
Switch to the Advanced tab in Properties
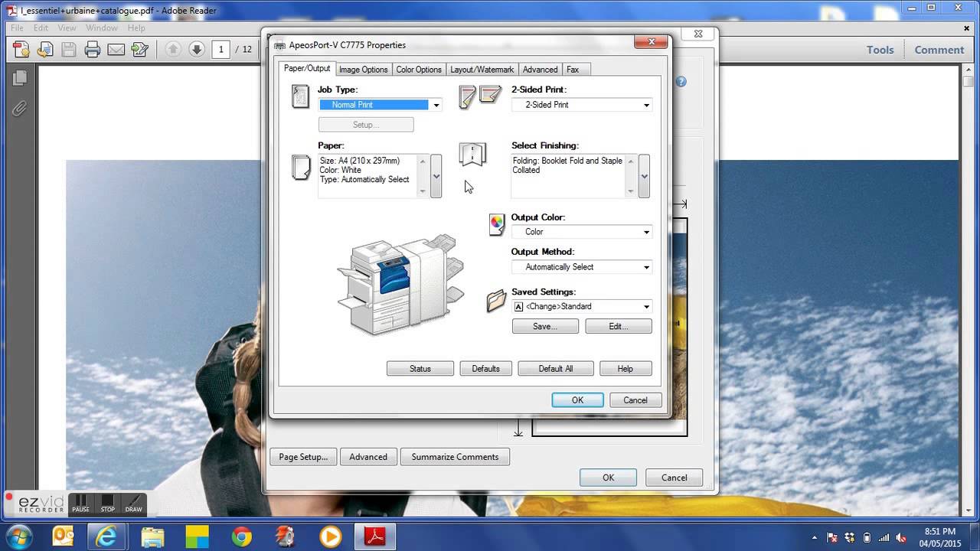[541, 70]
